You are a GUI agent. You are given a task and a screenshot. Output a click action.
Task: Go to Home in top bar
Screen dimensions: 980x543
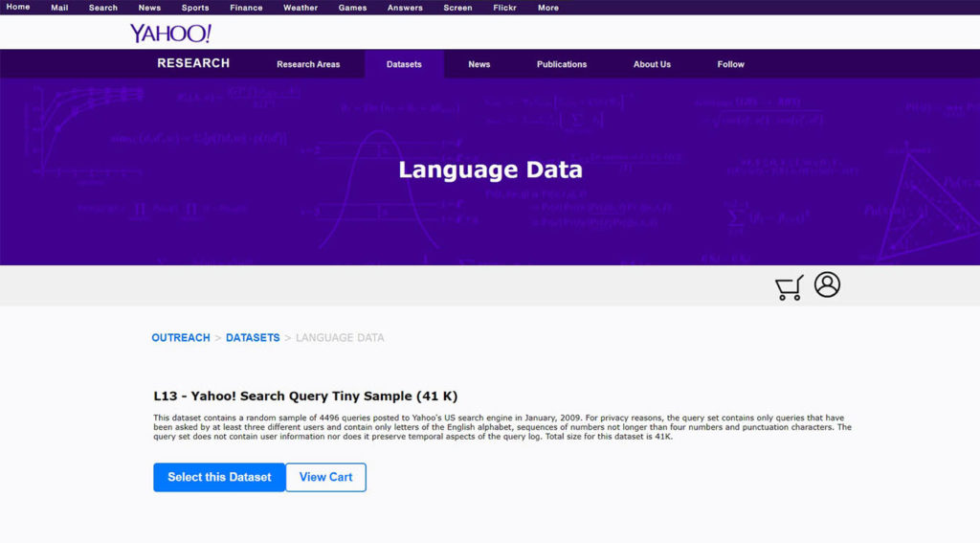(18, 7)
